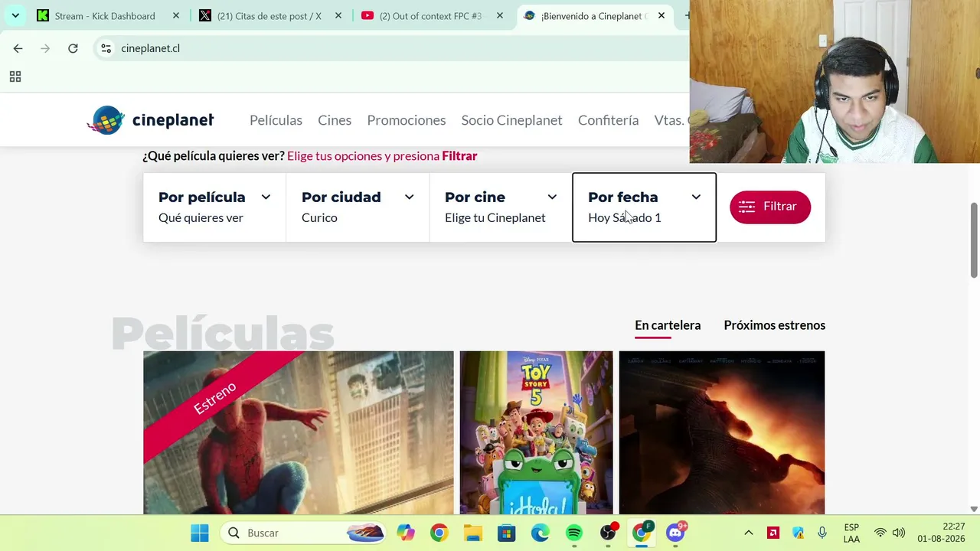Open Microsoft Copilot from the taskbar
980x551 pixels.
406,533
